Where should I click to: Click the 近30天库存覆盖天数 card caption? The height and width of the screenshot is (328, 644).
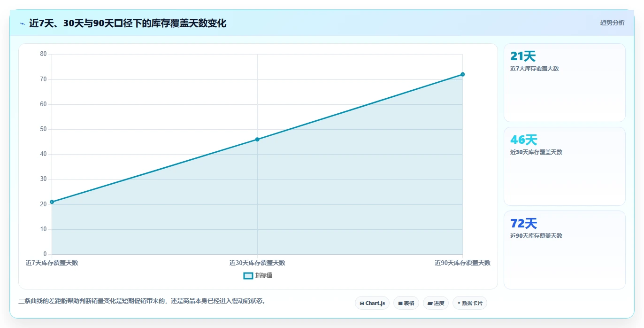point(536,152)
